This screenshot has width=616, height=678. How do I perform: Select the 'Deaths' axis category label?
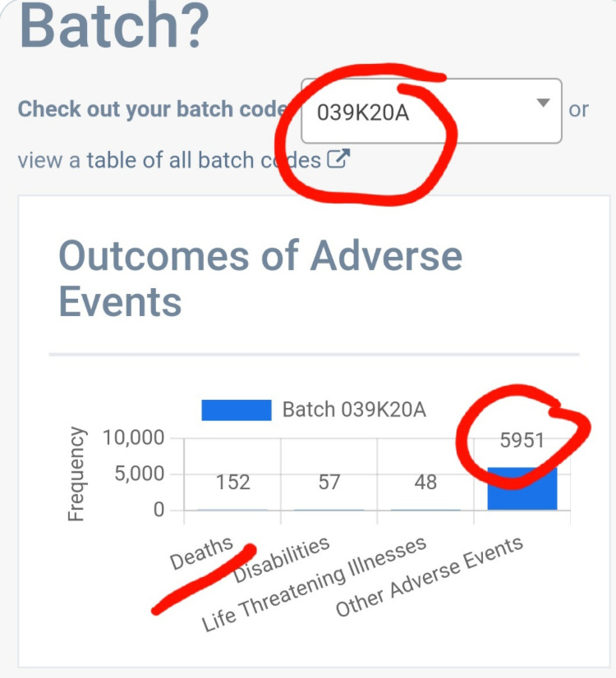click(x=201, y=554)
